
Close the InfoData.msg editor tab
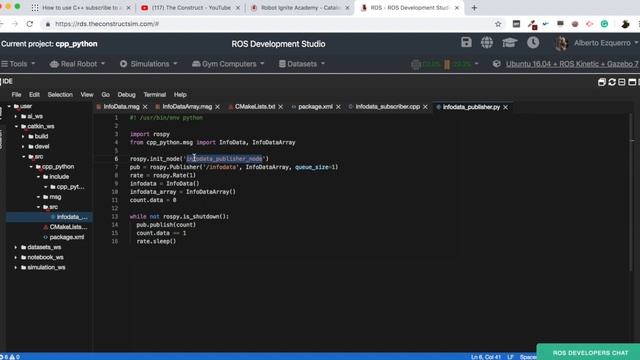pos(145,107)
